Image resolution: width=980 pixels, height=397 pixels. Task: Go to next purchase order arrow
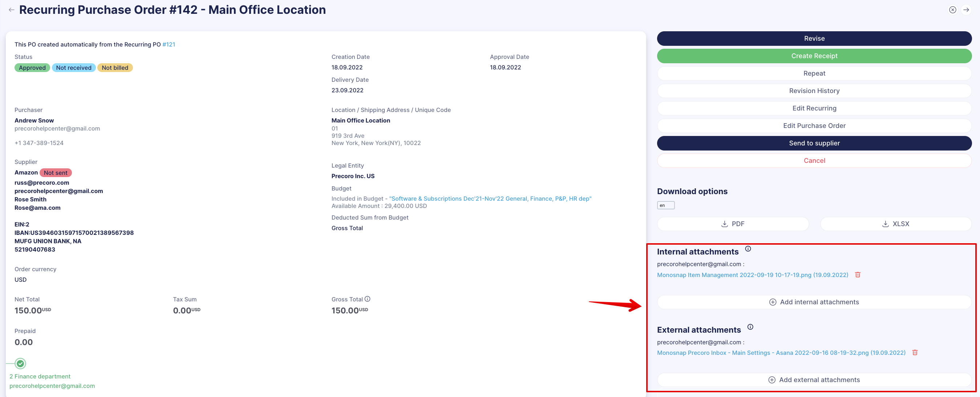[966, 10]
